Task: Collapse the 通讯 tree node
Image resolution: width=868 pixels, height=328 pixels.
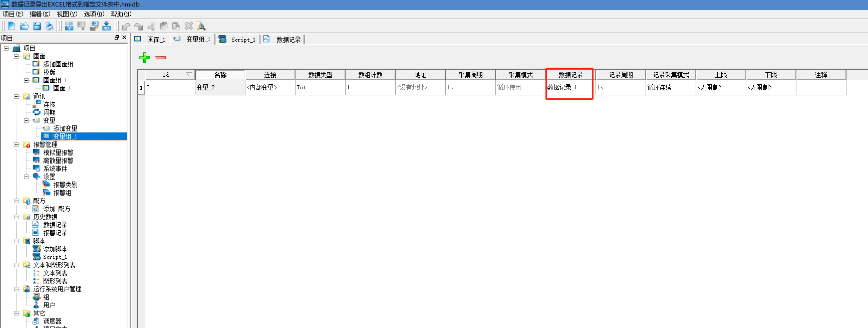Action: tap(17, 96)
